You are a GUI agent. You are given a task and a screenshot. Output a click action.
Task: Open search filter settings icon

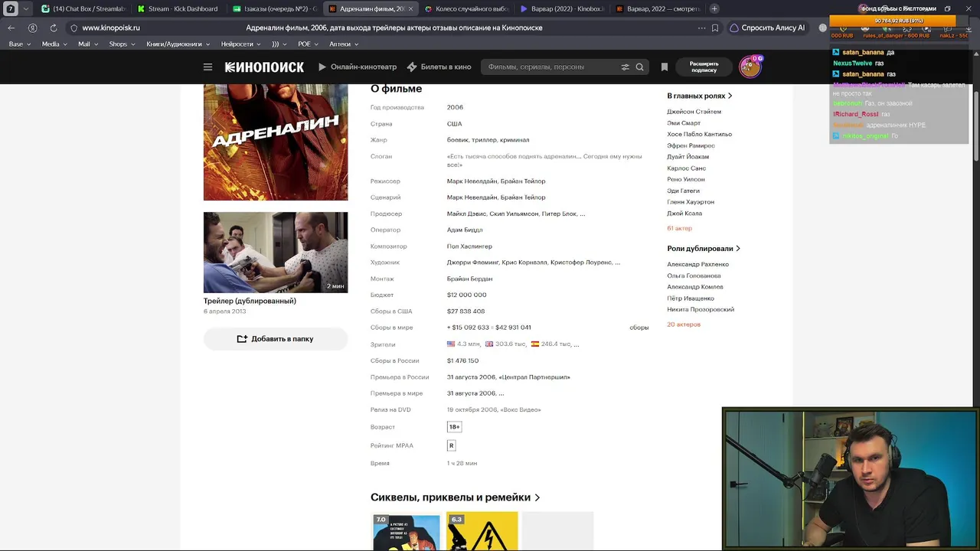coord(625,67)
